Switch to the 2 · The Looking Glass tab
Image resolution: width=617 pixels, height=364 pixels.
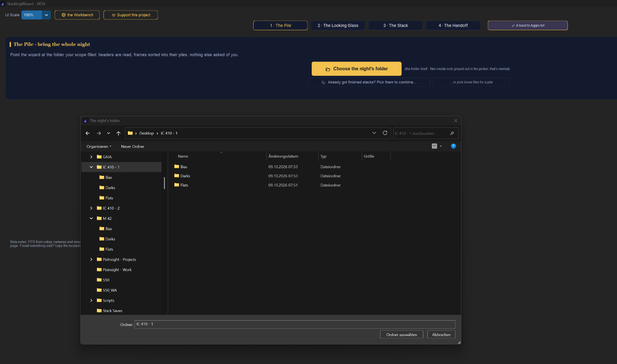click(338, 25)
